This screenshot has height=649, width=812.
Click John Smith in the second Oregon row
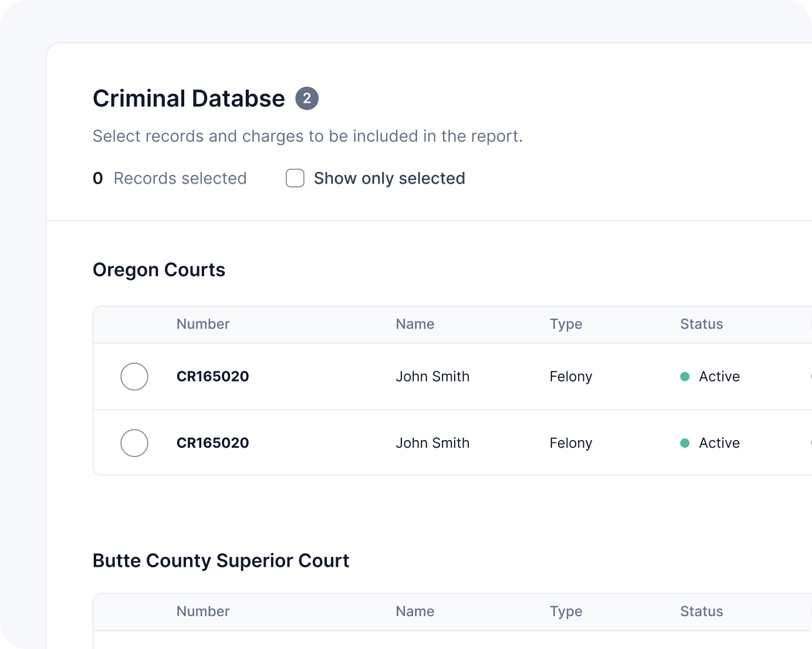pyautogui.click(x=432, y=442)
